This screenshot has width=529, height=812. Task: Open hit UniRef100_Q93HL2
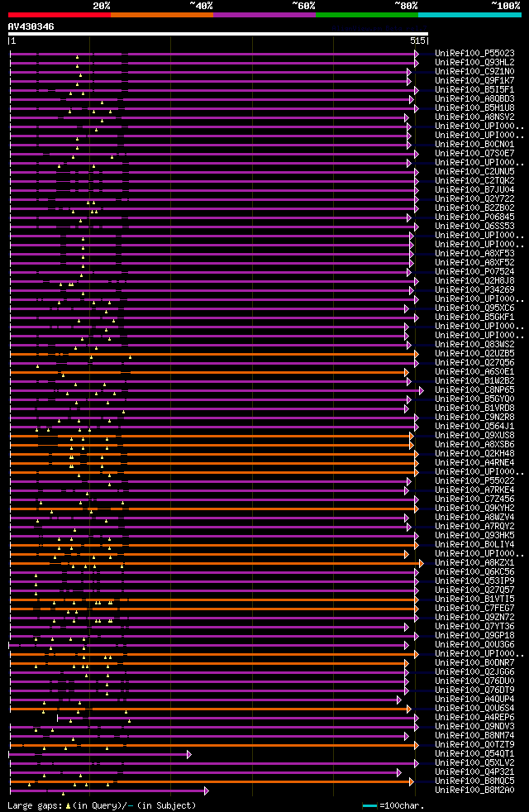474,63
